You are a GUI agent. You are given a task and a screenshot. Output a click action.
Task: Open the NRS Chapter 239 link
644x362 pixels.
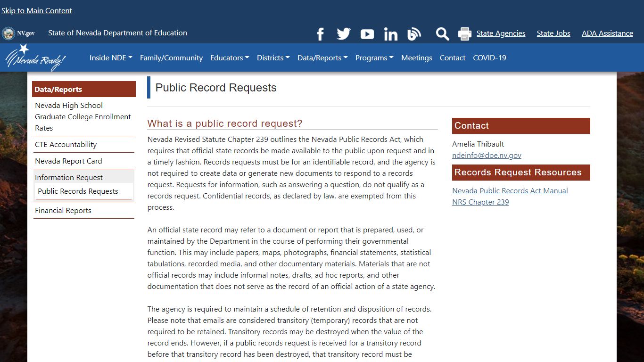[480, 202]
